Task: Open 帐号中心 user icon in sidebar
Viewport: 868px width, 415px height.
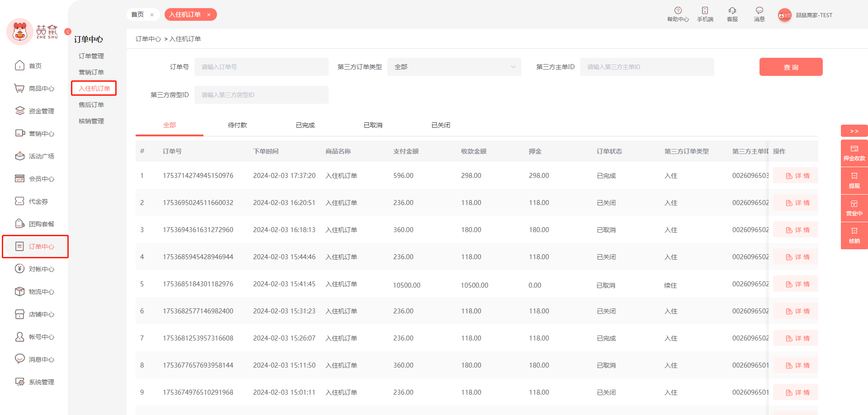Action: 19,336
